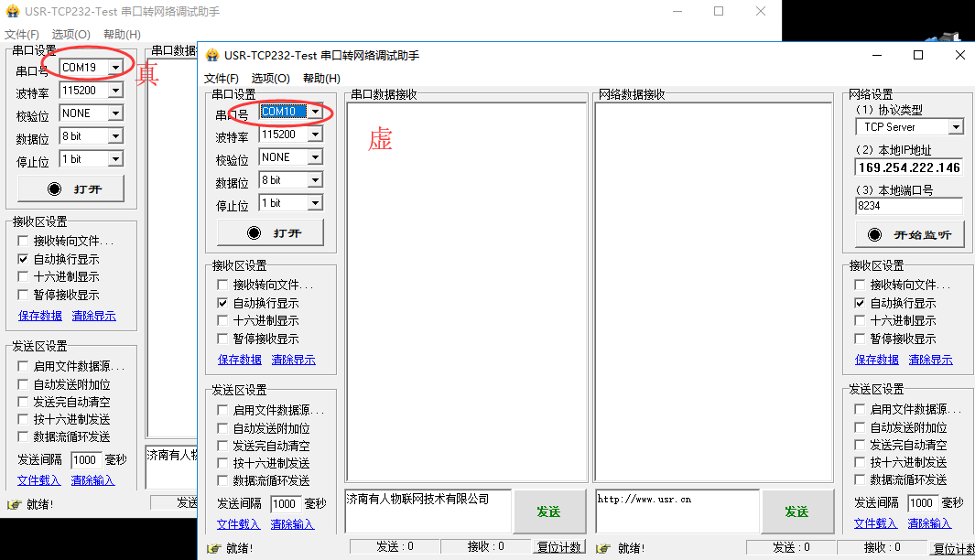Click 打开 button in the back window
This screenshot has width=975, height=560.
pos(71,189)
